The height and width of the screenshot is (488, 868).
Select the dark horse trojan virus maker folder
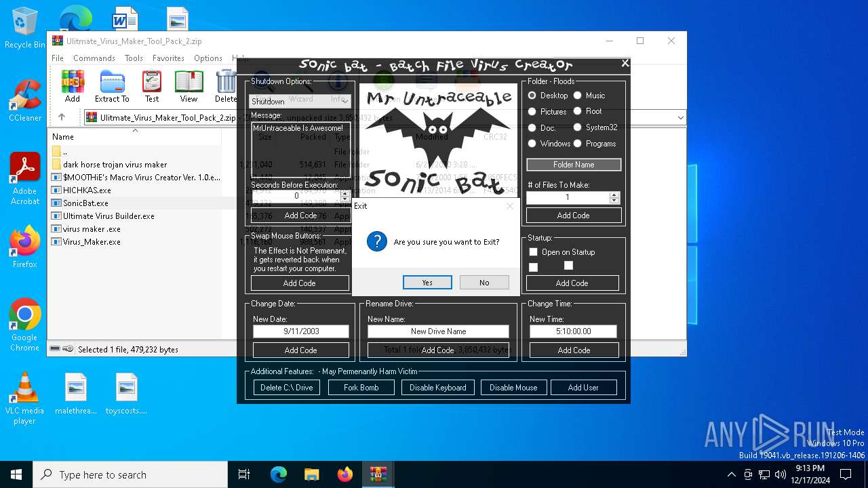[115, 165]
